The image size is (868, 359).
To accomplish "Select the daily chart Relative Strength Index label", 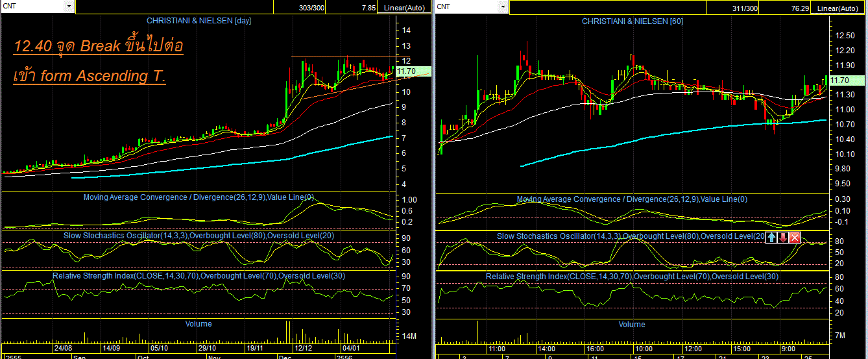I will coord(199,276).
